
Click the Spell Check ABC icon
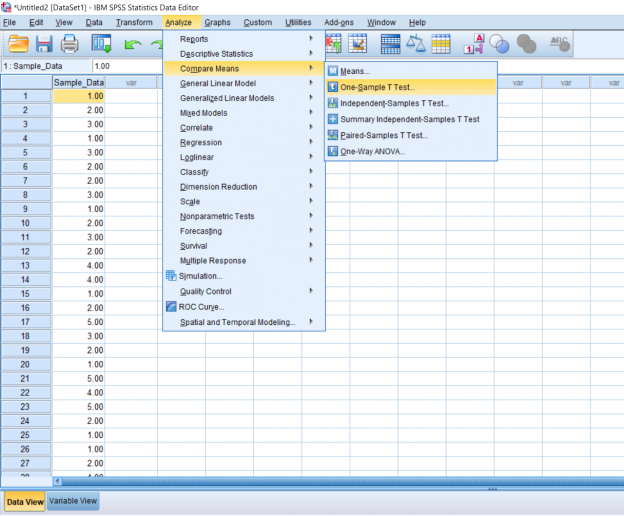[560, 44]
